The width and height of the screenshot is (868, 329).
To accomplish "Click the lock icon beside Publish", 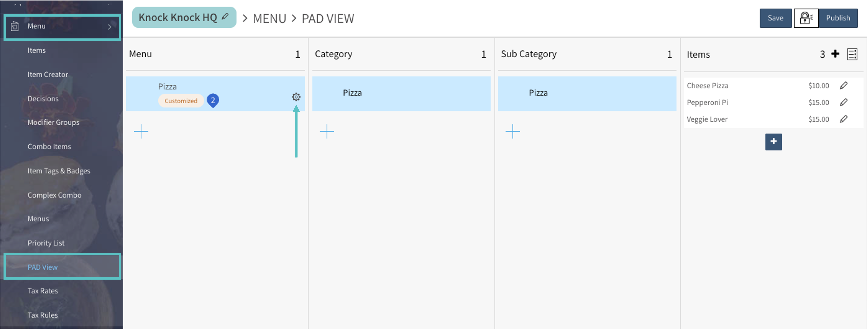I will point(806,18).
